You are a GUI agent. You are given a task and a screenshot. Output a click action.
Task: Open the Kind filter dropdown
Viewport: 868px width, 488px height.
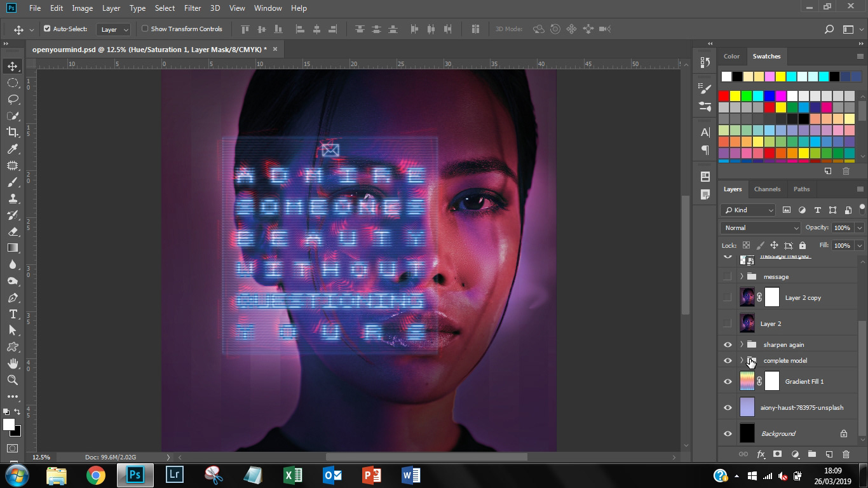click(748, 210)
